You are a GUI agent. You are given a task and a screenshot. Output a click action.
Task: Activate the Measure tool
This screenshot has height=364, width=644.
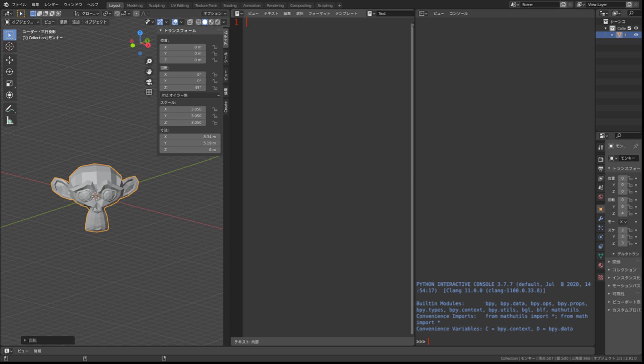pyautogui.click(x=9, y=120)
